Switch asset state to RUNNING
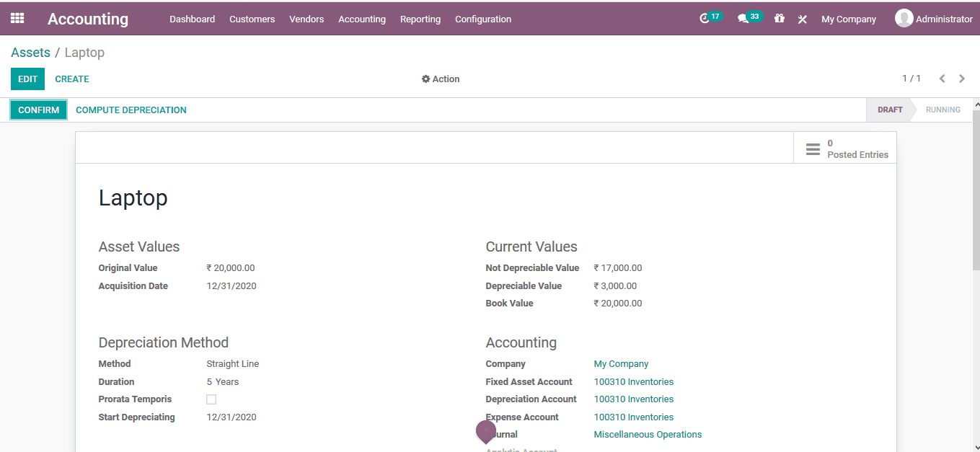 coord(943,110)
